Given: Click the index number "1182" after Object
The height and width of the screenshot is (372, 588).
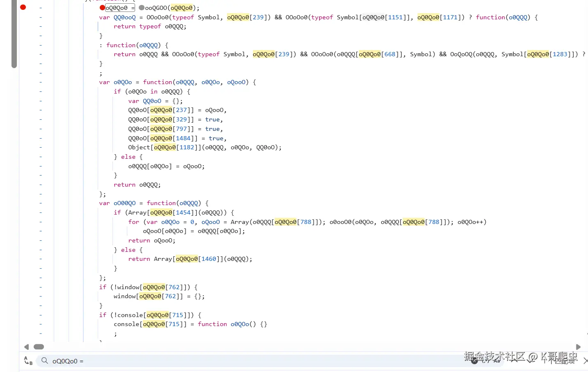Looking at the screenshot, I should tap(187, 147).
